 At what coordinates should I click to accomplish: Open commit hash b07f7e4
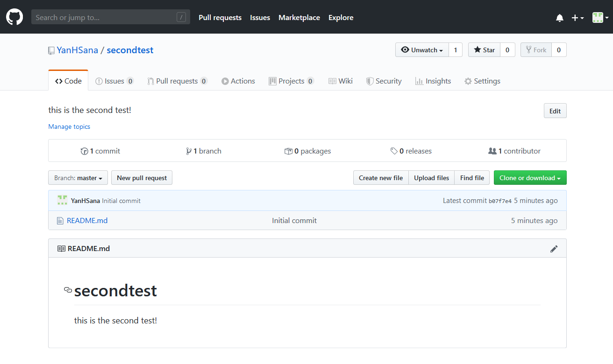(500, 201)
